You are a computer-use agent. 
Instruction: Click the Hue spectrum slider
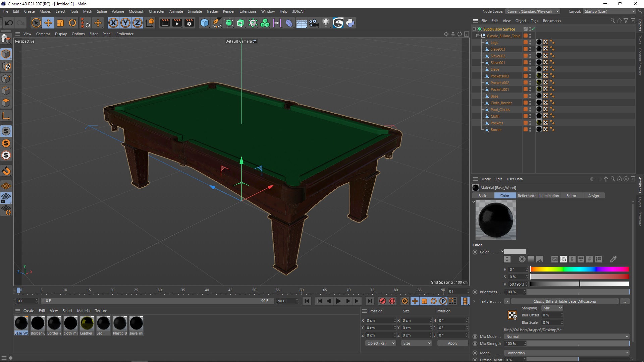pos(579,269)
